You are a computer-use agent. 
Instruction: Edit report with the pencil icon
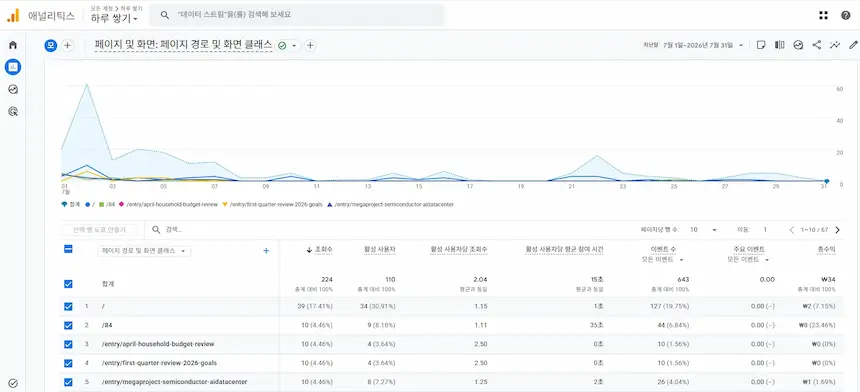pos(853,45)
